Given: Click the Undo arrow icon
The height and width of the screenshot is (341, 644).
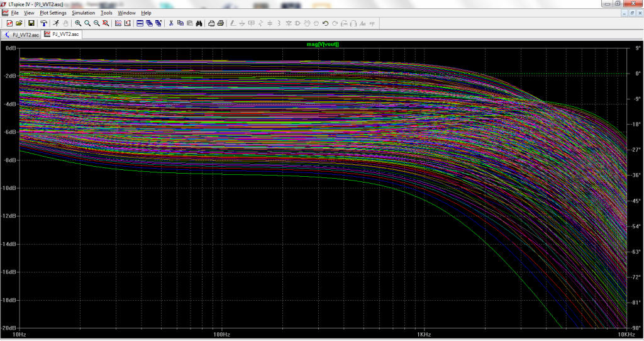Looking at the screenshot, I should [x=325, y=23].
